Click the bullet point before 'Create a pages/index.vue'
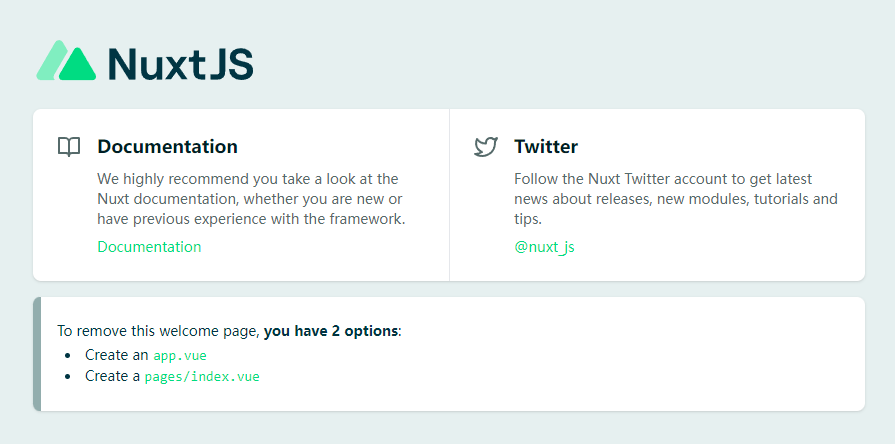Screen dimensions: 895x444 [x=68, y=377]
